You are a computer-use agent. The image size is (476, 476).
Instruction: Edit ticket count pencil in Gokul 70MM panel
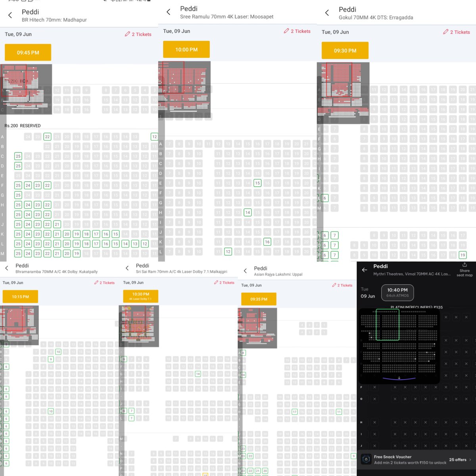(x=445, y=32)
